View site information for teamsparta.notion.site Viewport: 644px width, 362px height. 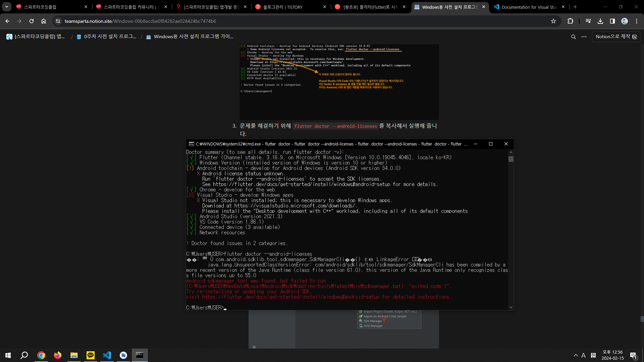point(58,21)
